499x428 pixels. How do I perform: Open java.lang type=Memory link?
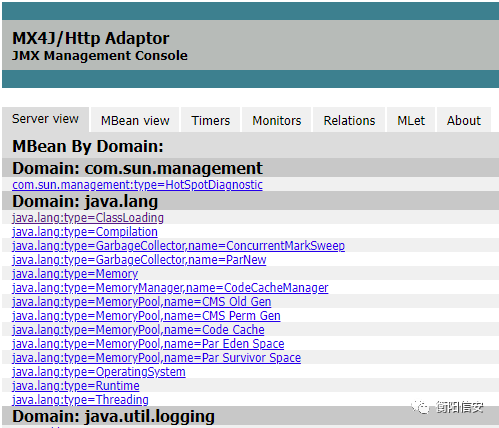75,274
